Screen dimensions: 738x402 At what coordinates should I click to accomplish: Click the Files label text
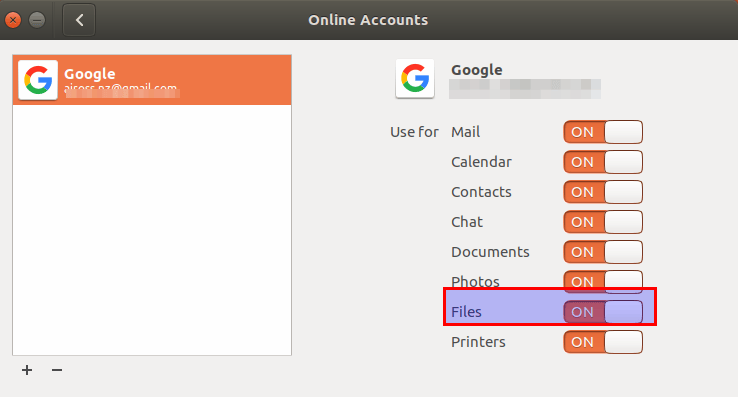pyautogui.click(x=466, y=312)
